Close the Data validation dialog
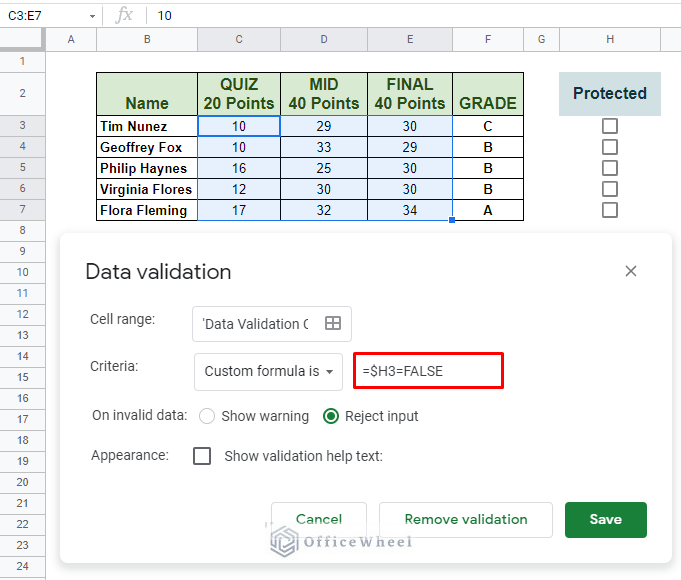The height and width of the screenshot is (580, 681). click(x=631, y=271)
